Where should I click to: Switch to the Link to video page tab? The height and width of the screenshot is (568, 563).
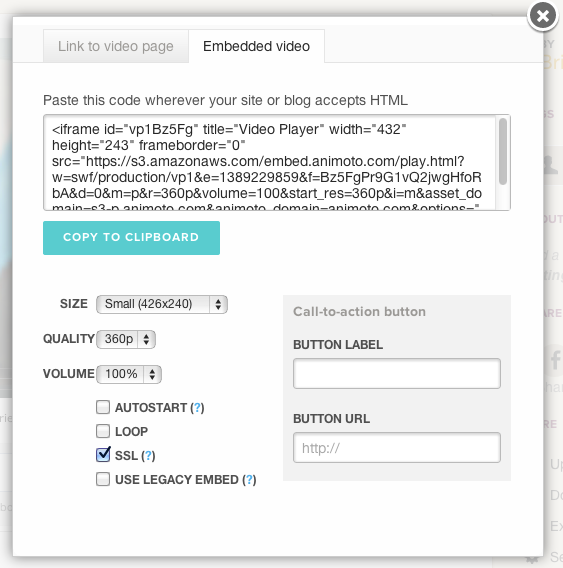click(116, 46)
